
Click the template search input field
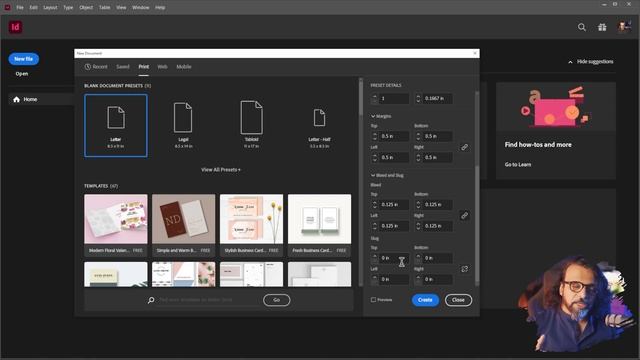pos(208,300)
